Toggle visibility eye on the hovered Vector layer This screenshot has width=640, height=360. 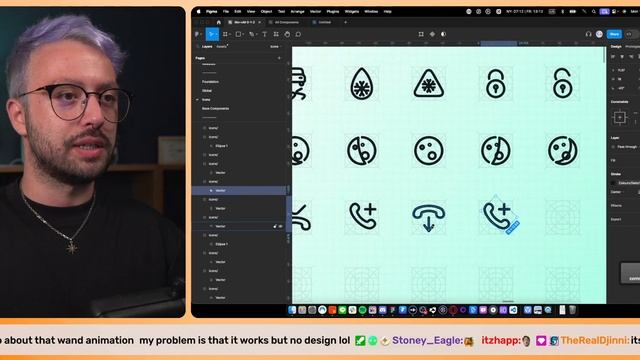(280, 226)
